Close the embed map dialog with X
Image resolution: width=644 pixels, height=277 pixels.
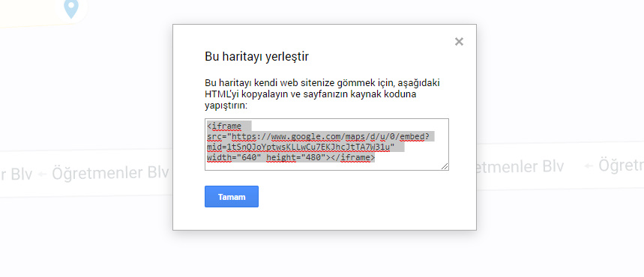coord(459,41)
